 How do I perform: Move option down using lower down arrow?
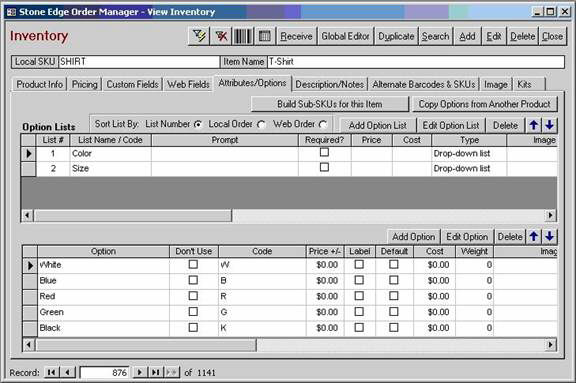[550, 237]
